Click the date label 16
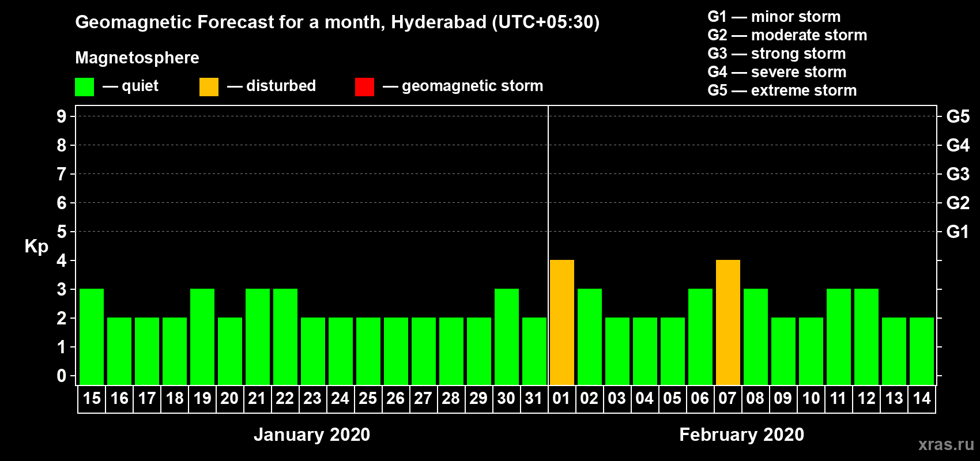The width and height of the screenshot is (980, 461). click(x=119, y=399)
